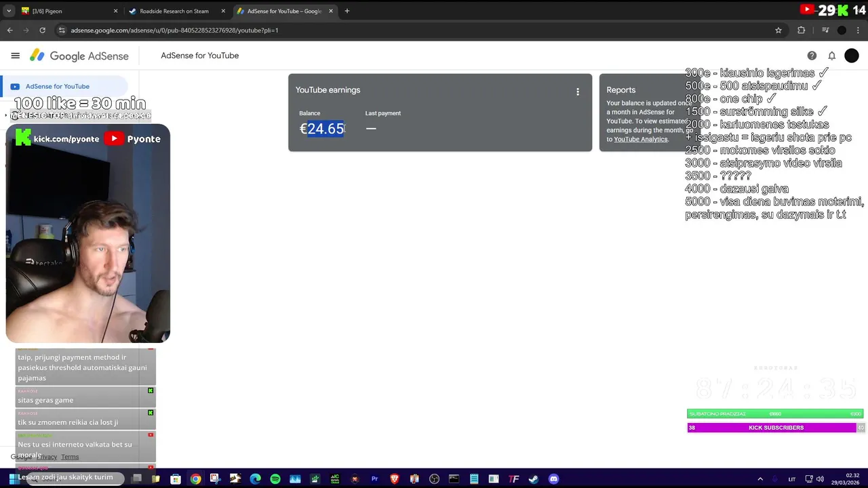Click the address bar URL field
The width and height of the screenshot is (868, 488).
click(x=420, y=30)
